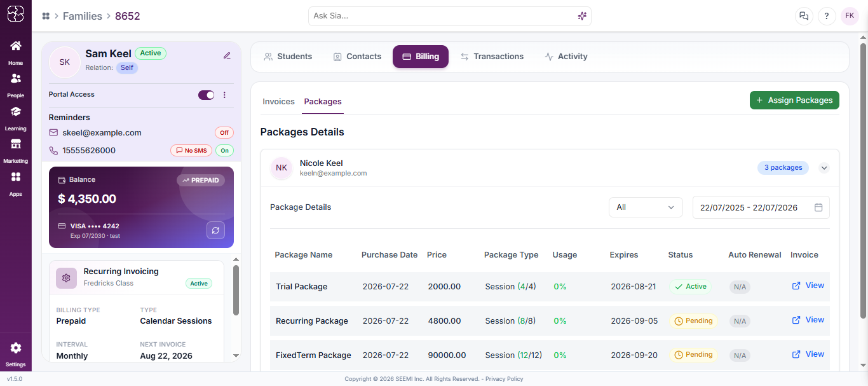Click the calendar icon in date range

(x=818, y=207)
